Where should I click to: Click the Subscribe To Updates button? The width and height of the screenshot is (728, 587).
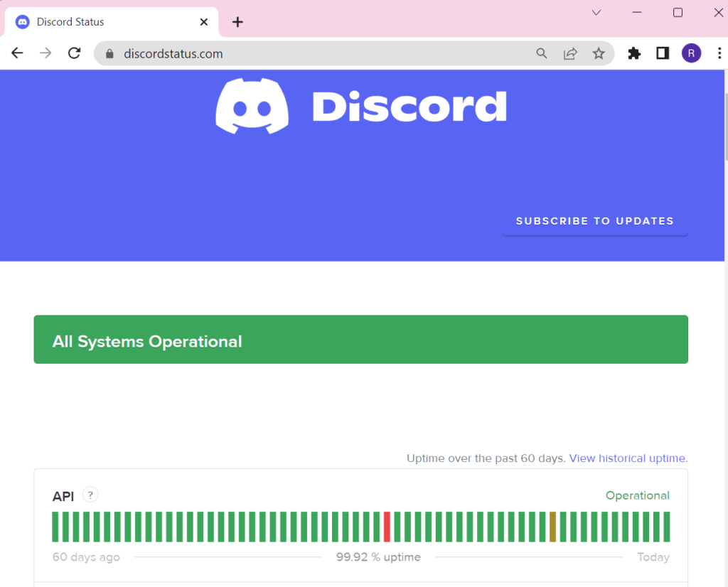[595, 221]
